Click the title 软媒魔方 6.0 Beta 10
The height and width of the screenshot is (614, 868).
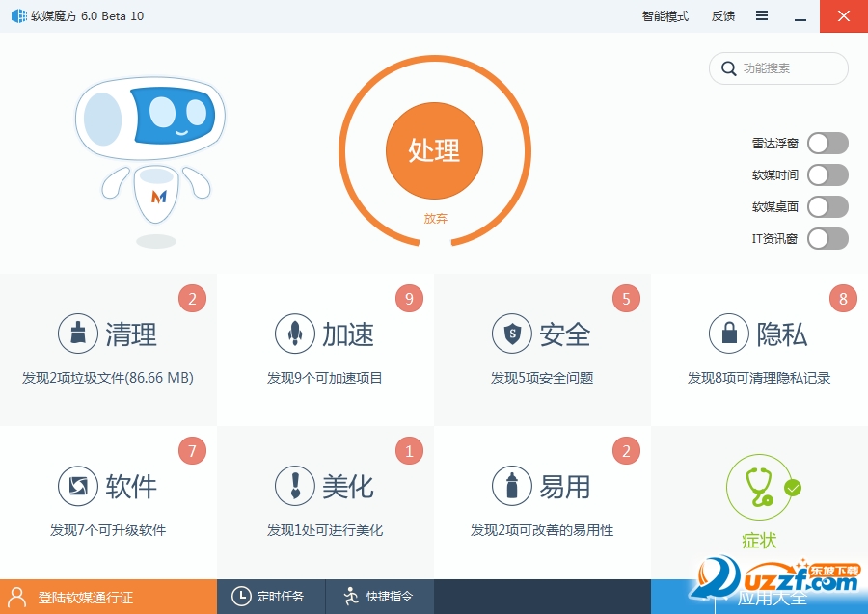click(x=87, y=16)
